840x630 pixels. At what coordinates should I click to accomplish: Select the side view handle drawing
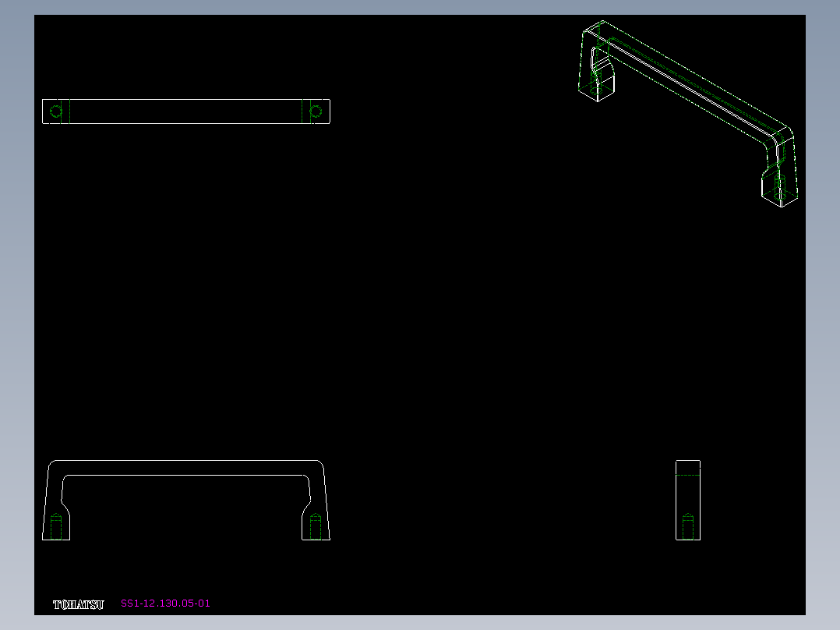click(688, 500)
